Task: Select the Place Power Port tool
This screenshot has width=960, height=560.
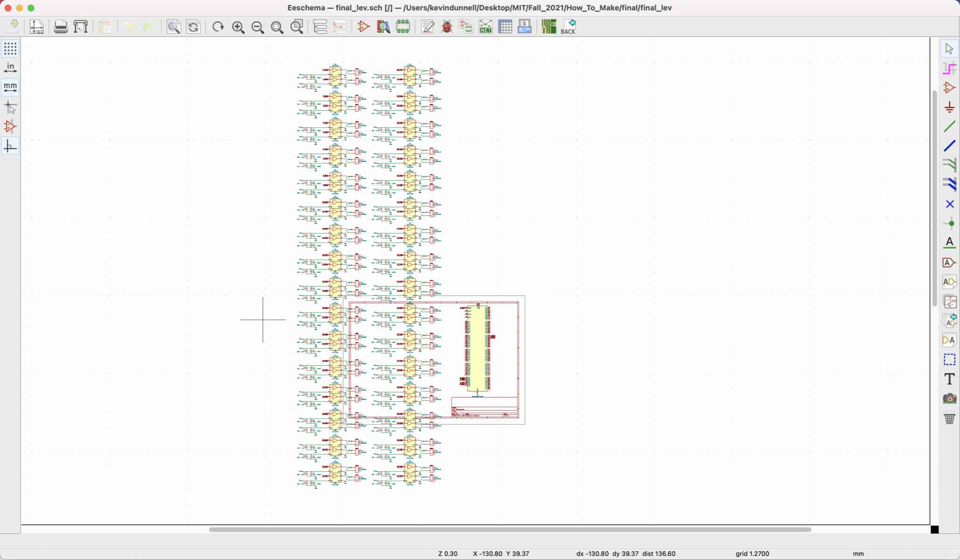Action: 950,106
